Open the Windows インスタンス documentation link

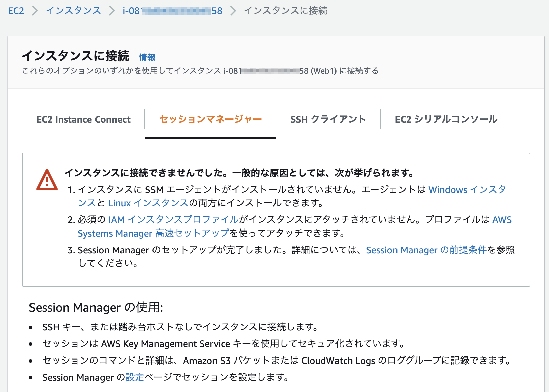pos(467,190)
